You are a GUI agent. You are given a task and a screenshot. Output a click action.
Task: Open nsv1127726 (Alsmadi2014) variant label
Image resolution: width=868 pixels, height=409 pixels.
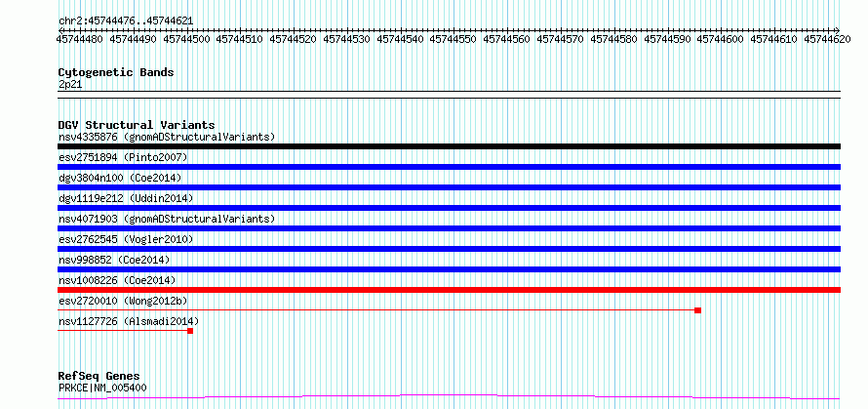click(129, 321)
